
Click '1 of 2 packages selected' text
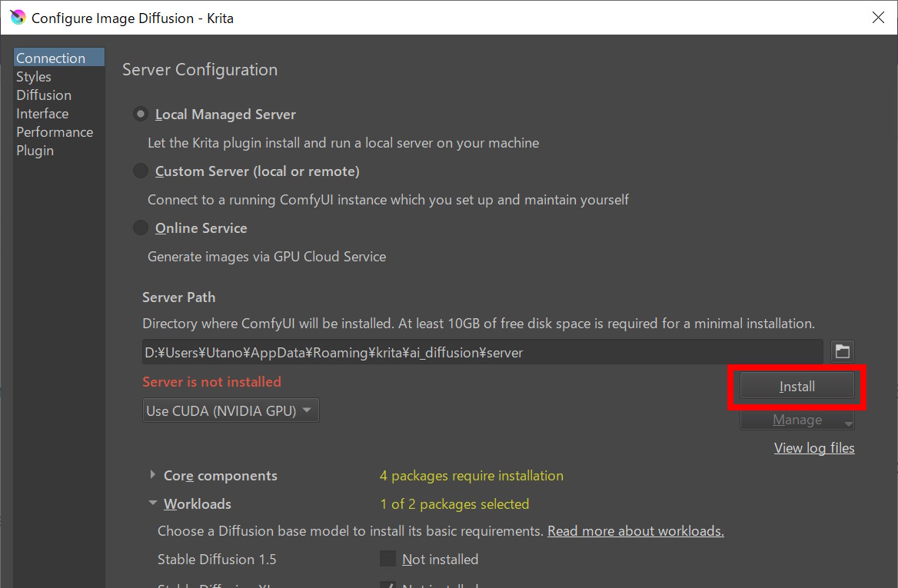click(454, 504)
